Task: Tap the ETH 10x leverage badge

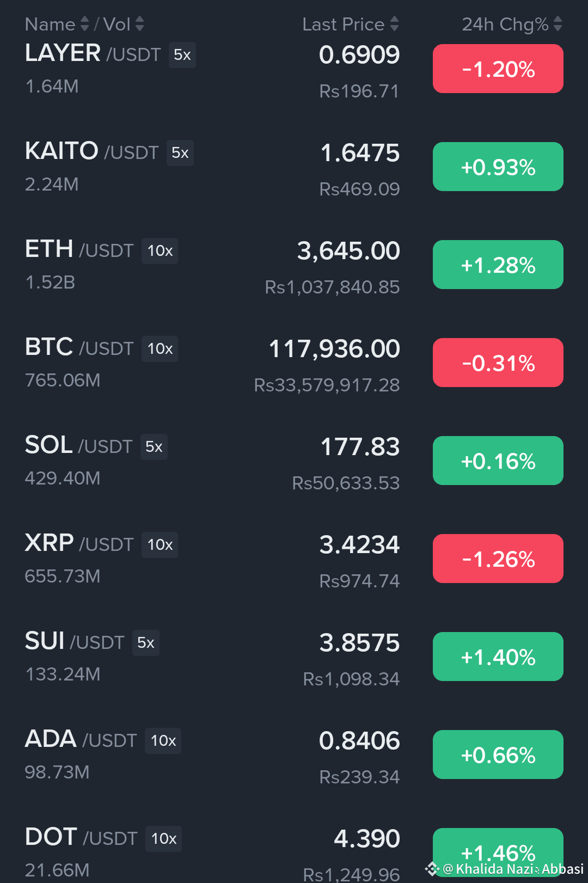Action: click(x=160, y=250)
